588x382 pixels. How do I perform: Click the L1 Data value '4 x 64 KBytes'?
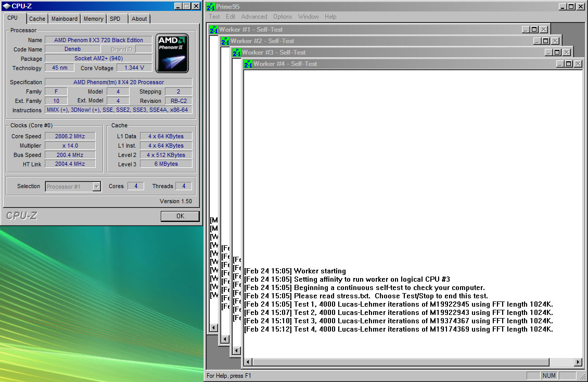[166, 136]
